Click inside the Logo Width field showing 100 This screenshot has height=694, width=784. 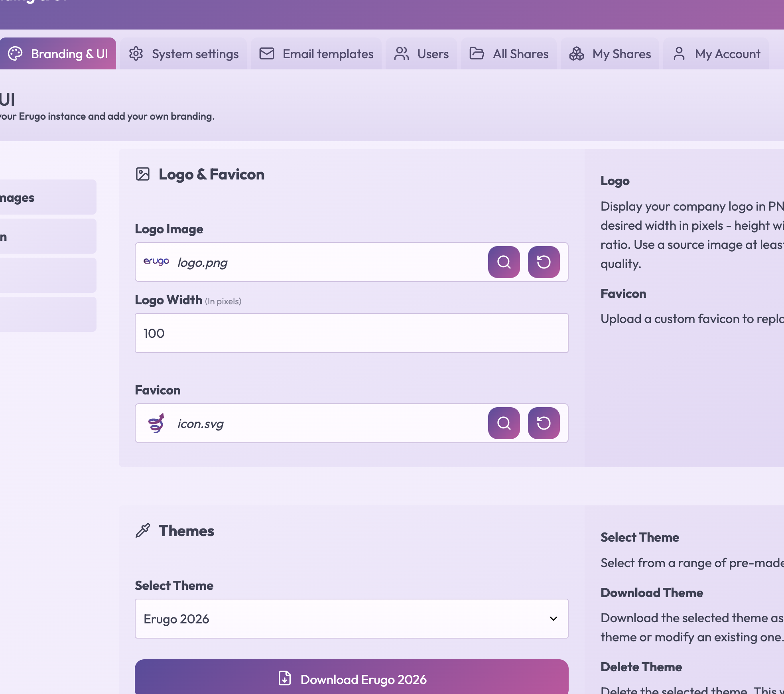coord(351,333)
